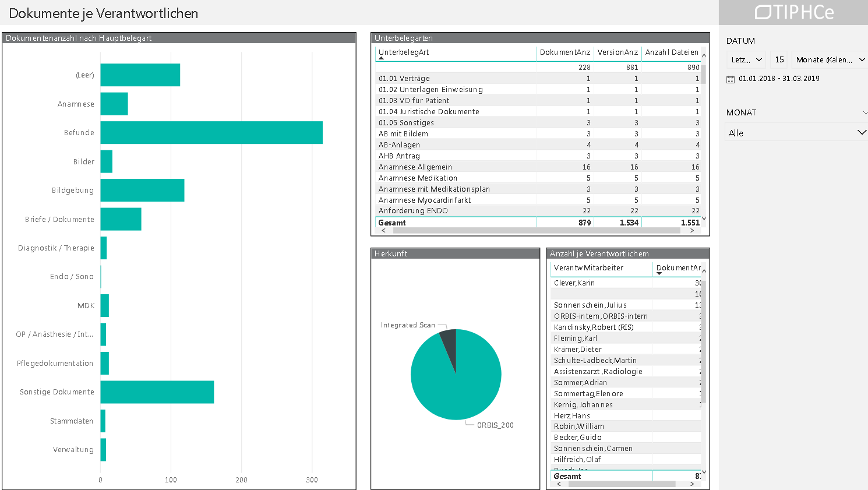Select row '01.04 Juristische Dokumente'
The image size is (868, 490).
click(x=538, y=112)
